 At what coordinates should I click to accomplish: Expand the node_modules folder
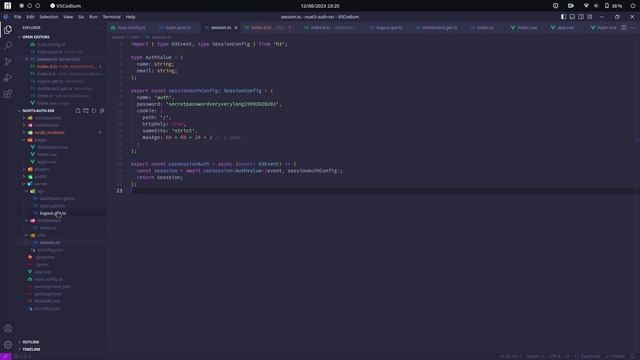[49, 133]
